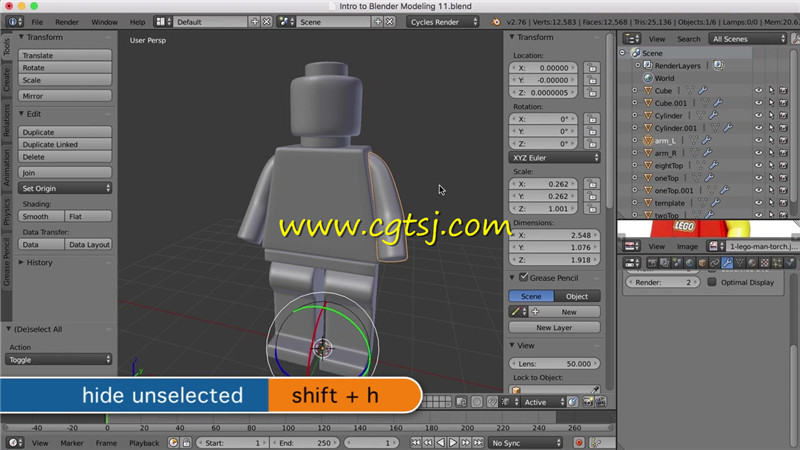Click the Render 2 subdivision field

tap(662, 282)
